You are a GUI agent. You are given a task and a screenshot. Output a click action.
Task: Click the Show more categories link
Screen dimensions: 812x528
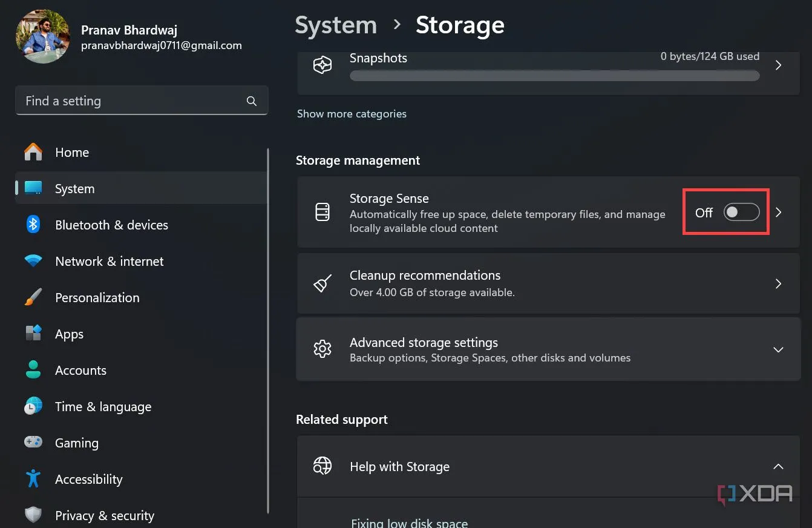click(352, 113)
